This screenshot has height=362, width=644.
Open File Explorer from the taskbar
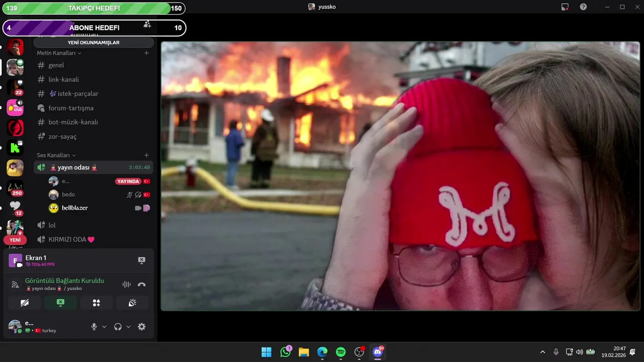(304, 352)
